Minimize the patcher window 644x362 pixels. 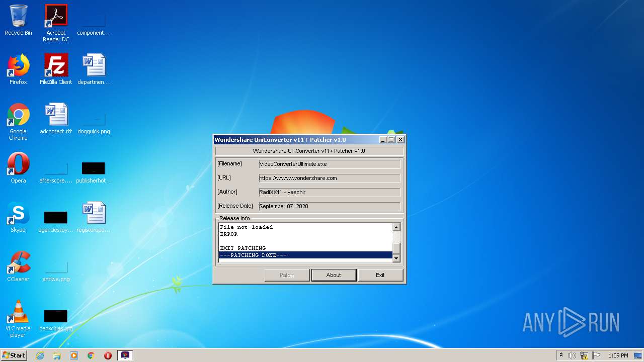[x=383, y=140]
